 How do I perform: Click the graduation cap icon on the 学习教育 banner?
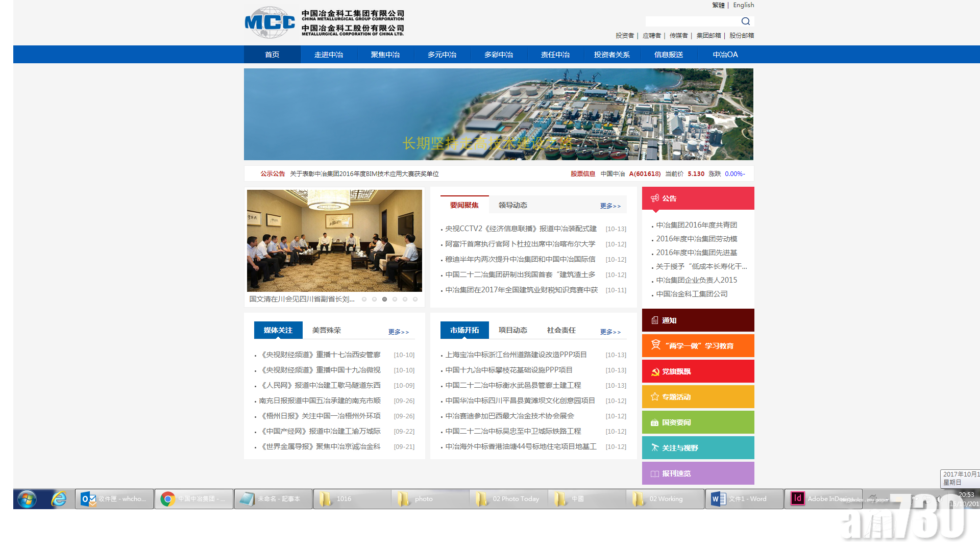click(x=655, y=345)
